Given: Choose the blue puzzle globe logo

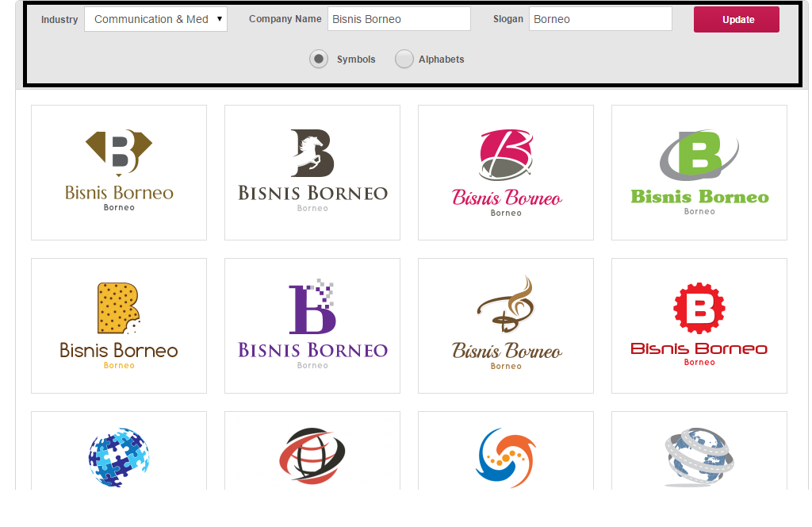Looking at the screenshot, I should 119,451.
